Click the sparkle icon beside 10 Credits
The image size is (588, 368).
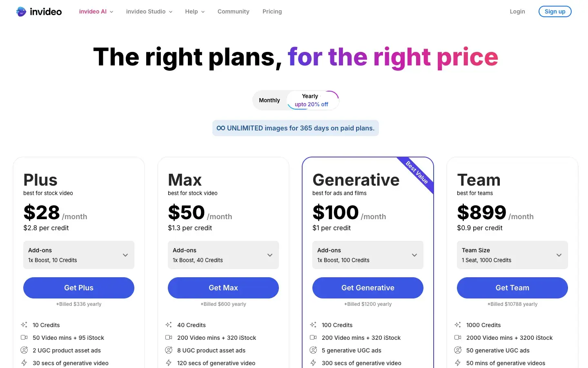[24, 325]
